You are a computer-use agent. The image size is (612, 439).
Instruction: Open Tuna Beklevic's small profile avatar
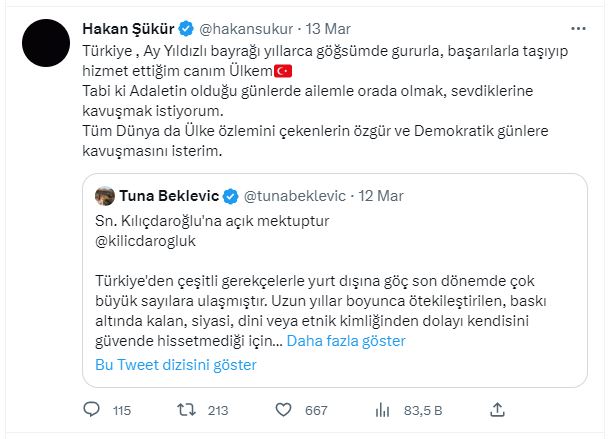[104, 194]
